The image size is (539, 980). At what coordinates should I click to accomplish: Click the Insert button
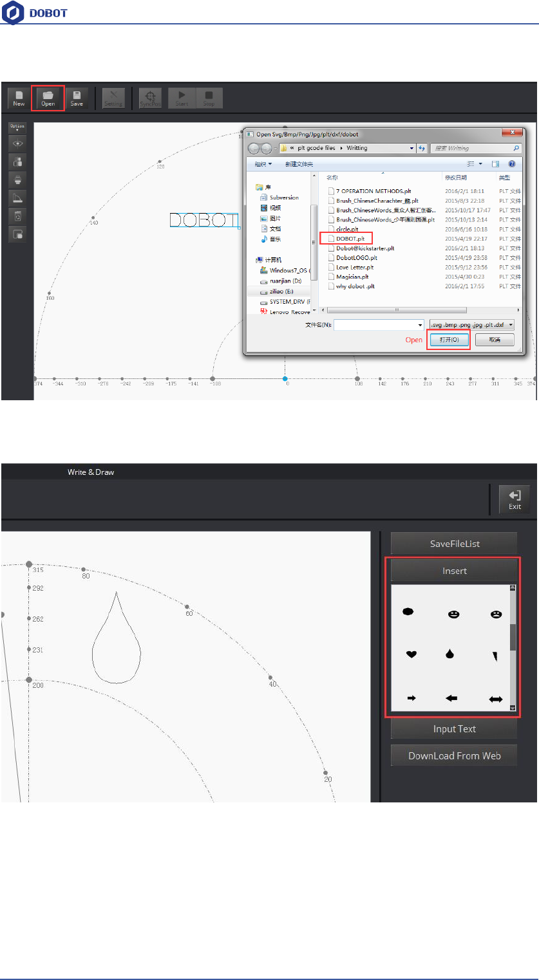tap(454, 571)
